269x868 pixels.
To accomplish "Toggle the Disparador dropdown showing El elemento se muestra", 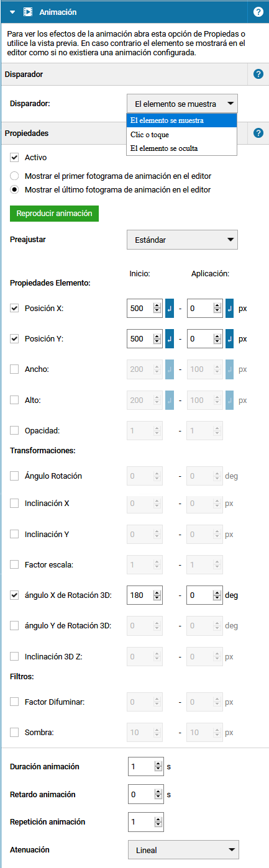I will click(182, 104).
